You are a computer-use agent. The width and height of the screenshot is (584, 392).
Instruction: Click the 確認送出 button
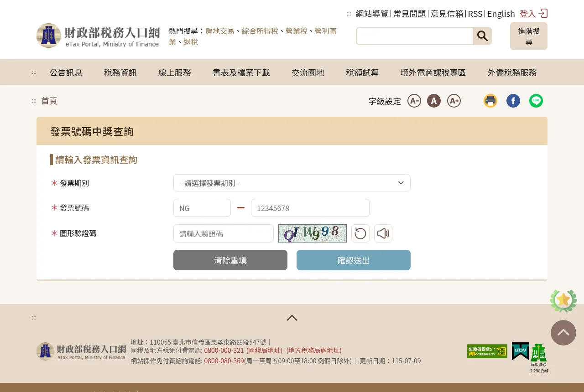[354, 260]
